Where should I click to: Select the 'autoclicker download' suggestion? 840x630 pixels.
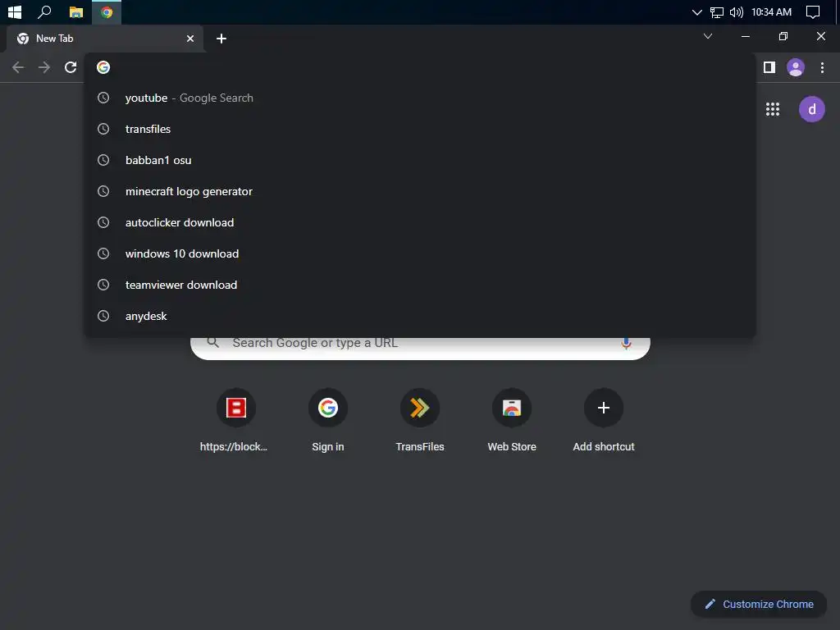pyautogui.click(x=420, y=222)
